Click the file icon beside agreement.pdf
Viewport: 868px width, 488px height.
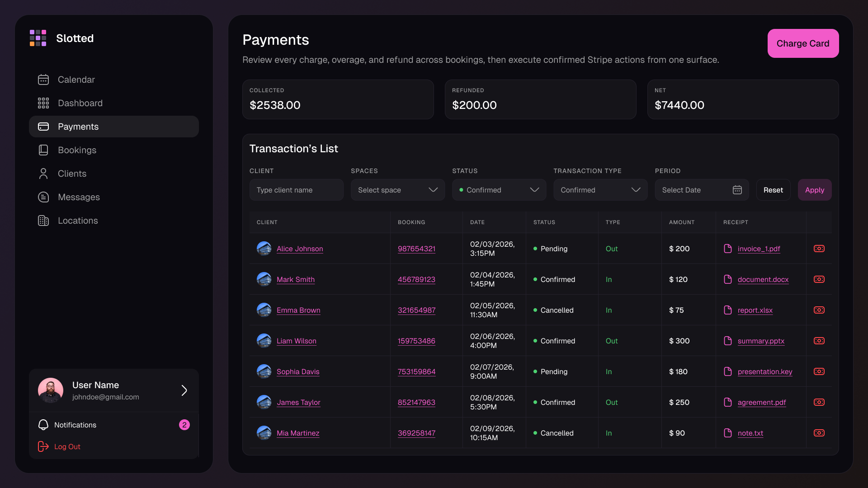(x=728, y=402)
